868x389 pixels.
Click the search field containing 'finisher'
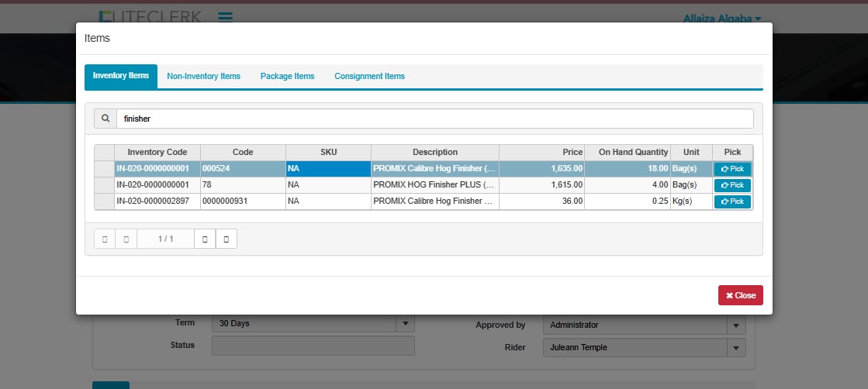click(x=434, y=119)
